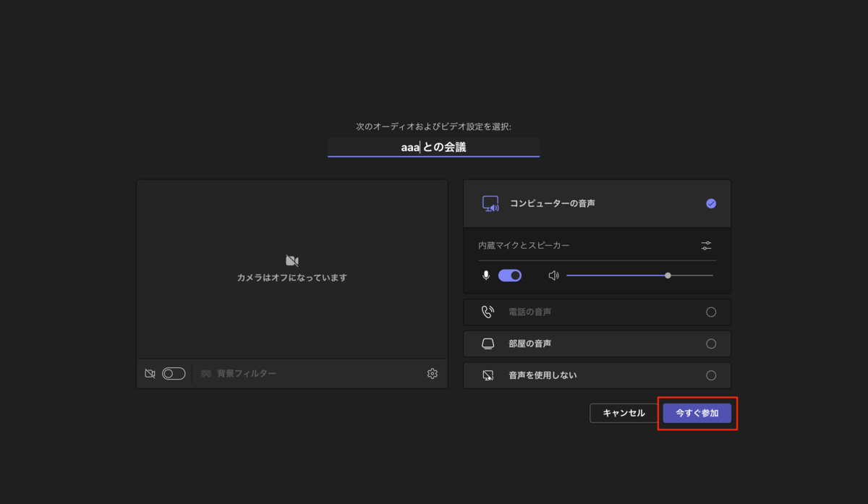
Task: Click the phone icon for 電話の音声
Action: (488, 312)
